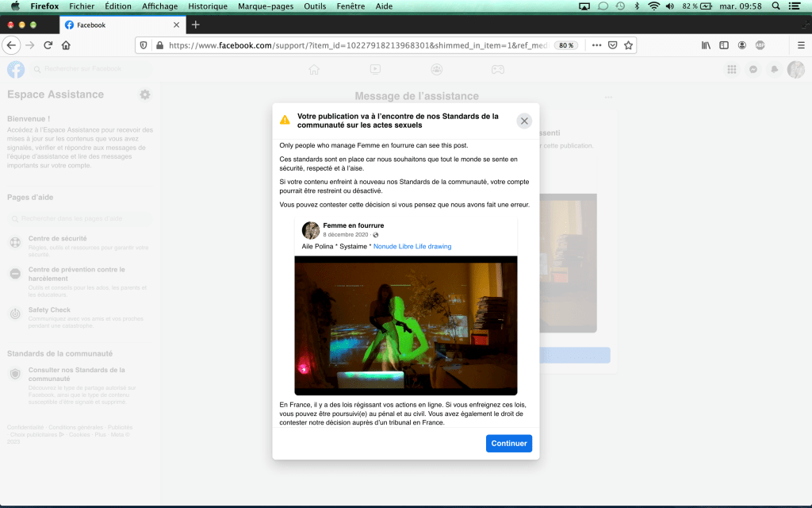Open a new browser tab

point(196,25)
